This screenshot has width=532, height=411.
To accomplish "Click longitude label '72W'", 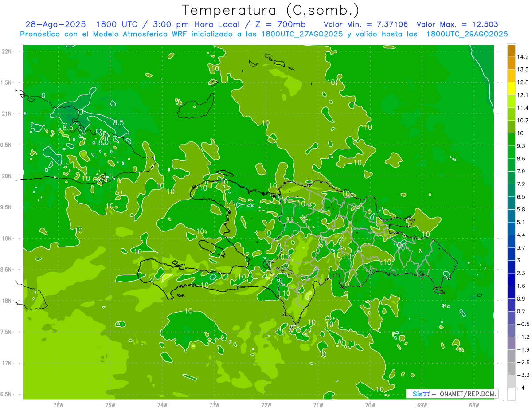I will coord(266,405).
